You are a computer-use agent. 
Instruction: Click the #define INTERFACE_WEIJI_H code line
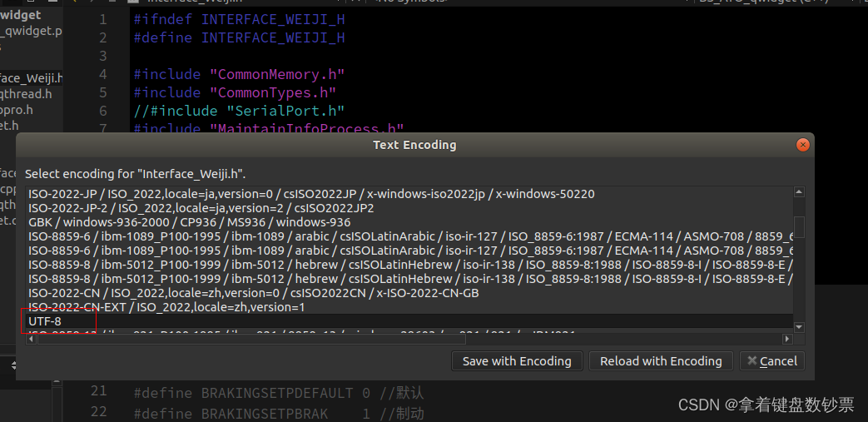239,38
